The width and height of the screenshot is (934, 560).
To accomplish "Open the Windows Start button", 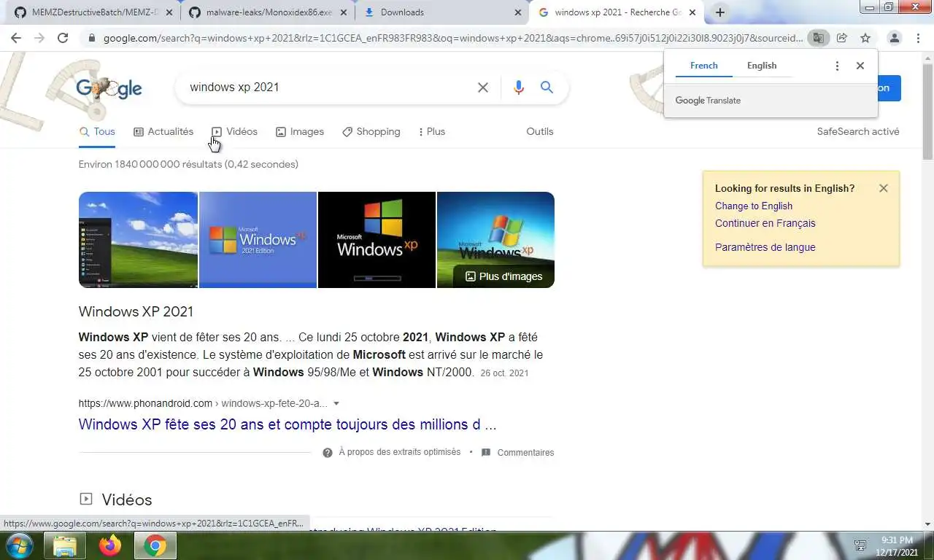I will (x=18, y=545).
